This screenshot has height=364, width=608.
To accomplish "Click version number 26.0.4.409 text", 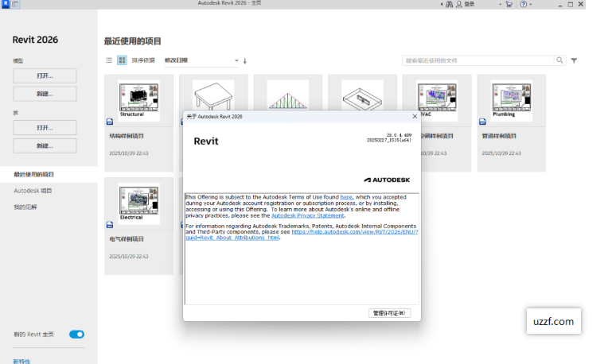I will pos(399,135).
